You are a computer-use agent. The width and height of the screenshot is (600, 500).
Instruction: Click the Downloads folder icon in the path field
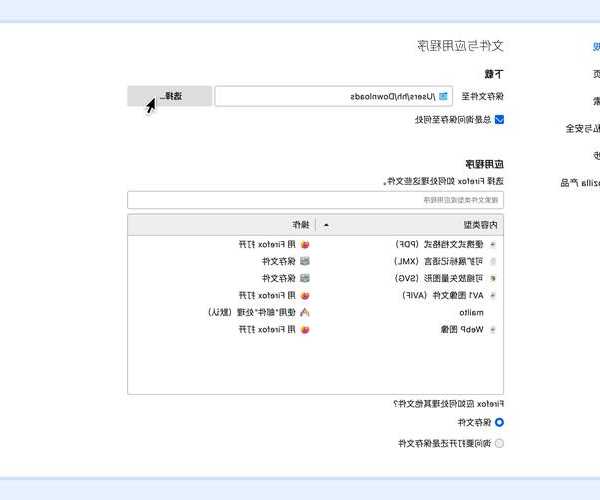point(444,96)
